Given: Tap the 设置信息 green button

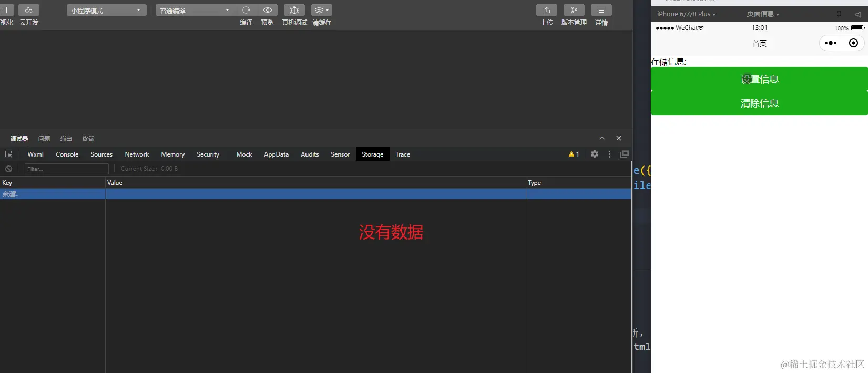Looking at the screenshot, I should click(x=759, y=79).
